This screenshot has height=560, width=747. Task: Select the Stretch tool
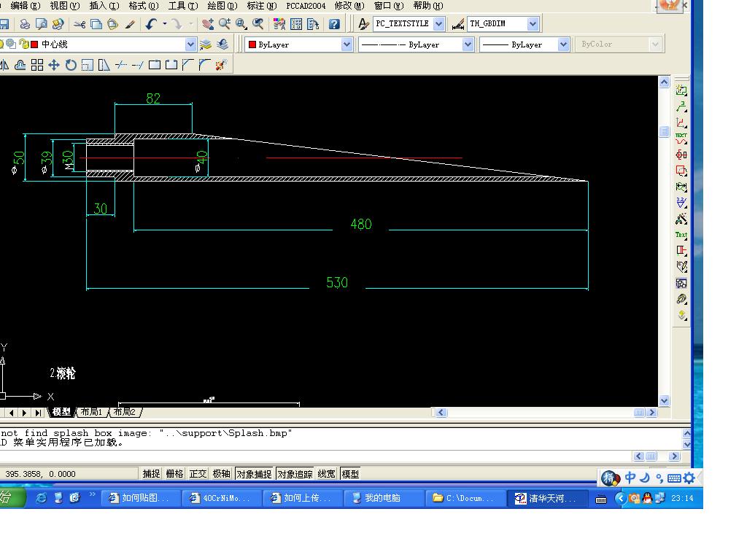pos(104,65)
